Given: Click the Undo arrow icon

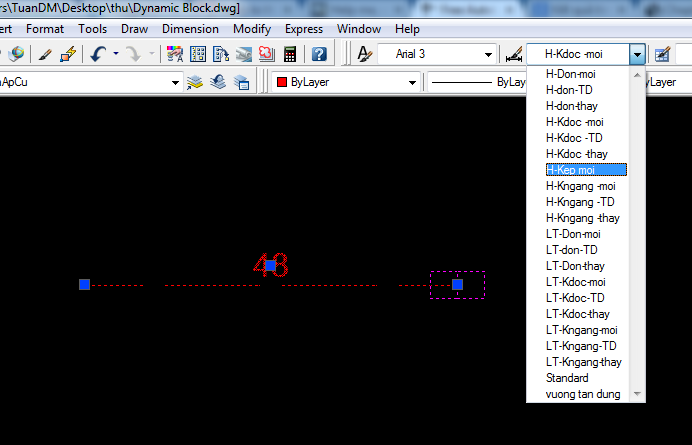Looking at the screenshot, I should 98,54.
